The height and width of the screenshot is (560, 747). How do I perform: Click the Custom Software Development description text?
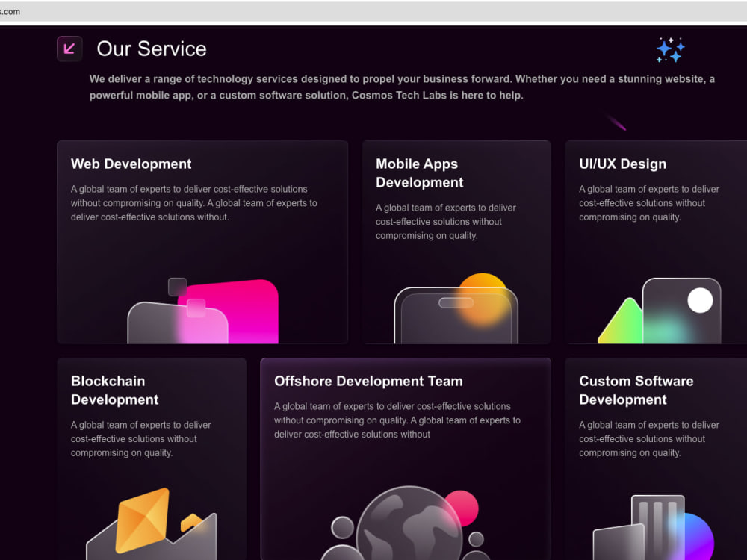[649, 438]
